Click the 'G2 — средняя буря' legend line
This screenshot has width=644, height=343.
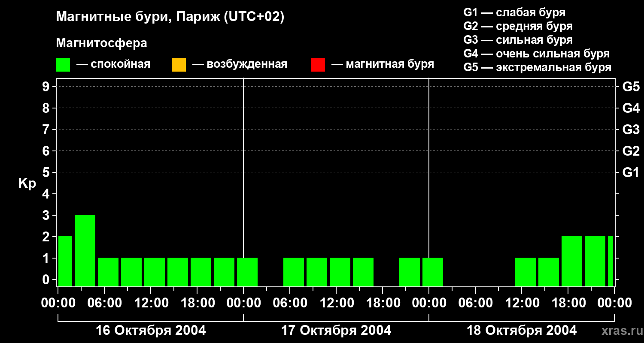pos(518,26)
